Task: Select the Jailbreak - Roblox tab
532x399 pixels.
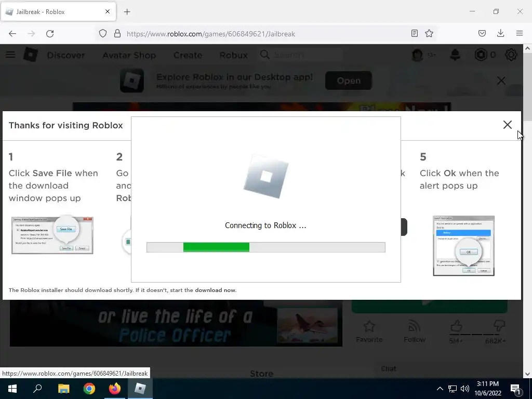Action: 58,11
